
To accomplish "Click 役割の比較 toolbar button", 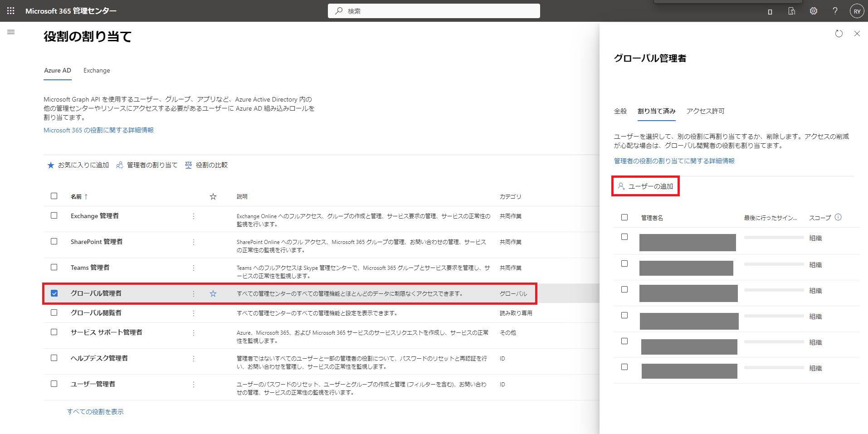I will point(206,165).
